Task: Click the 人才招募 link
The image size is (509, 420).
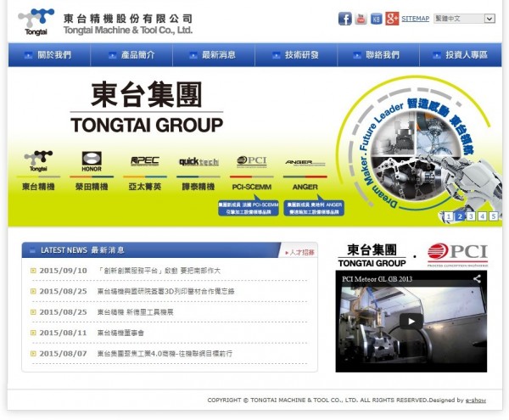Action: click(299, 252)
